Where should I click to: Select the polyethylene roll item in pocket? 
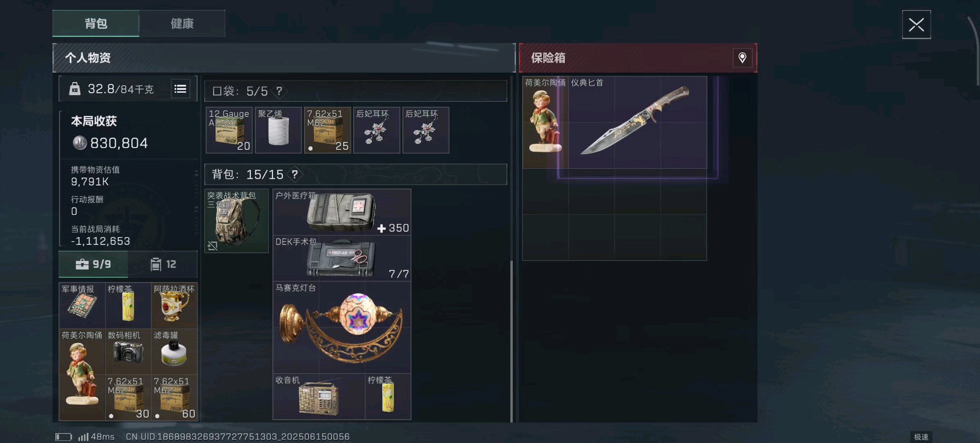tap(278, 130)
